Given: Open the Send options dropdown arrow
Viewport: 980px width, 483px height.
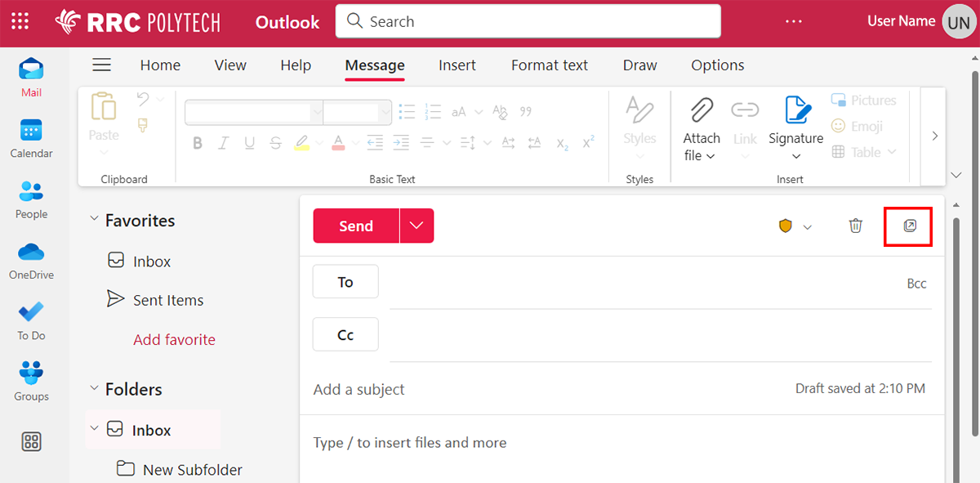Looking at the screenshot, I should click(x=416, y=226).
